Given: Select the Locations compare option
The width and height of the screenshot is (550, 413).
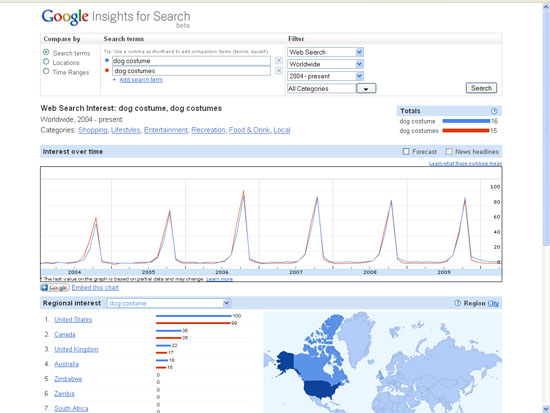Looking at the screenshot, I should click(x=46, y=62).
